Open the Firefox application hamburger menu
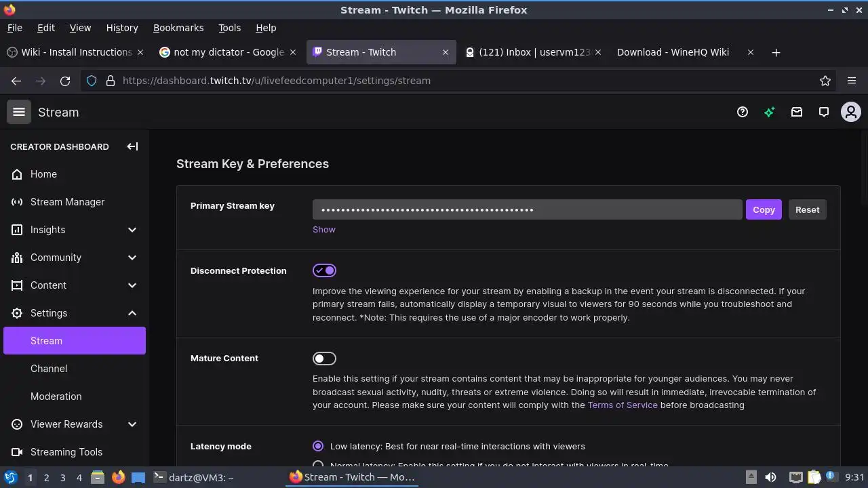The width and height of the screenshot is (868, 488). 852,81
